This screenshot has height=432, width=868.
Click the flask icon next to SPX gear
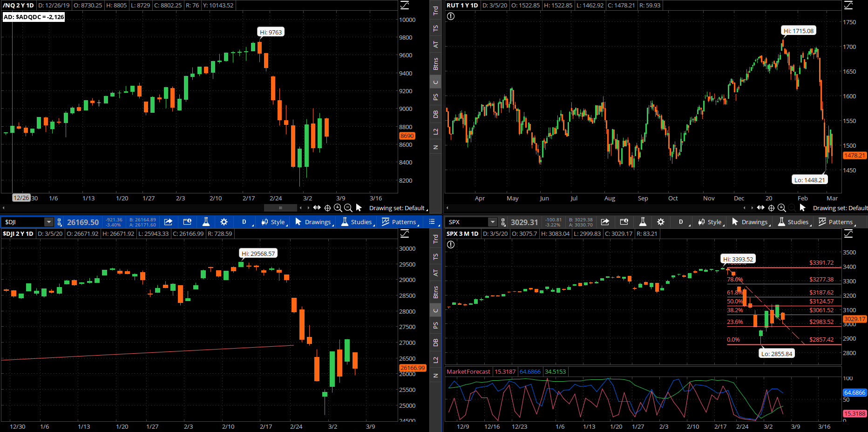click(643, 222)
